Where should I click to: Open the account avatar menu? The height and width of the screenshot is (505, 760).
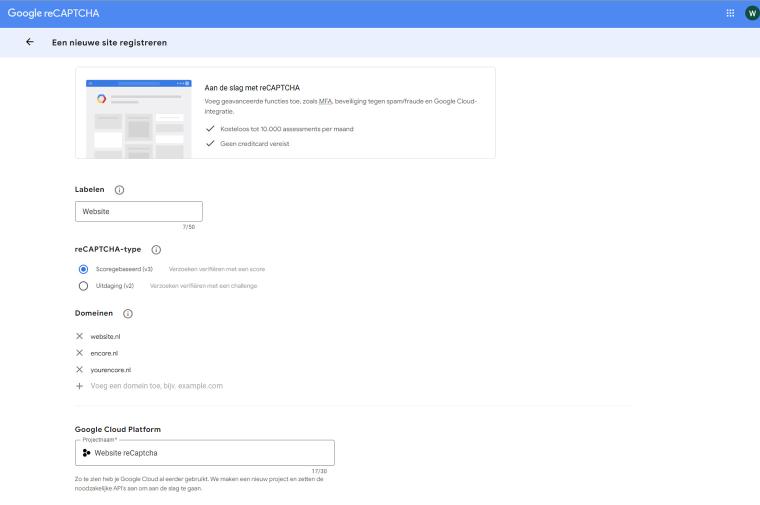(x=751, y=13)
